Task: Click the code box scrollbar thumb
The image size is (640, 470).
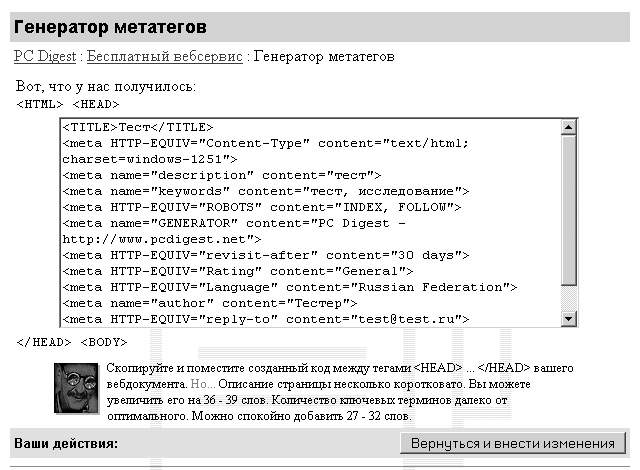Action: click(x=568, y=211)
